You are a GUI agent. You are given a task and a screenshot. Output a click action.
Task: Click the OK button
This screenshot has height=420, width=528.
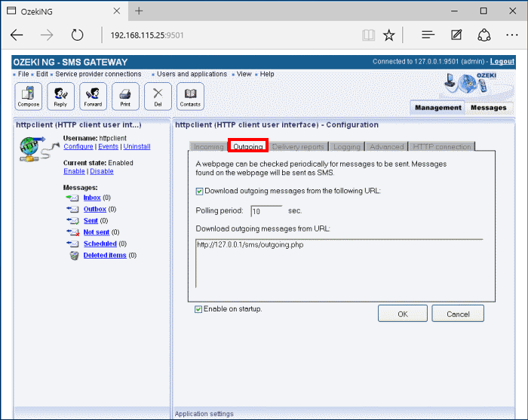click(403, 314)
